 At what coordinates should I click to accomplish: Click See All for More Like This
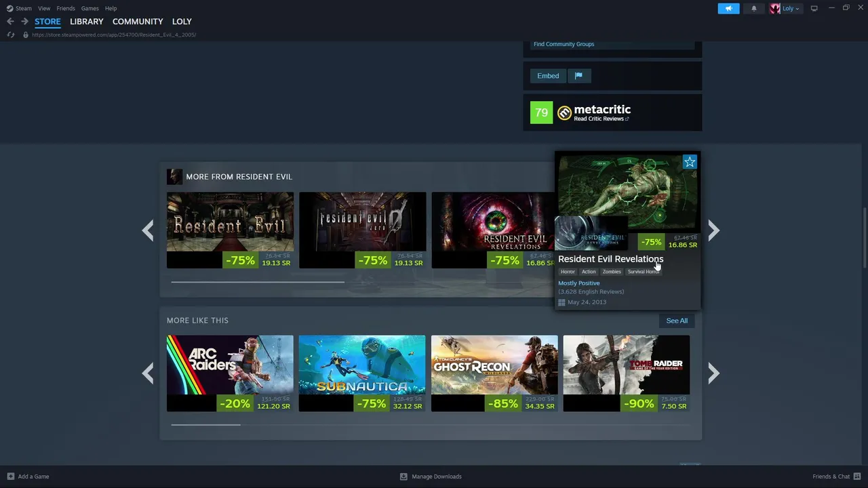pyautogui.click(x=677, y=321)
